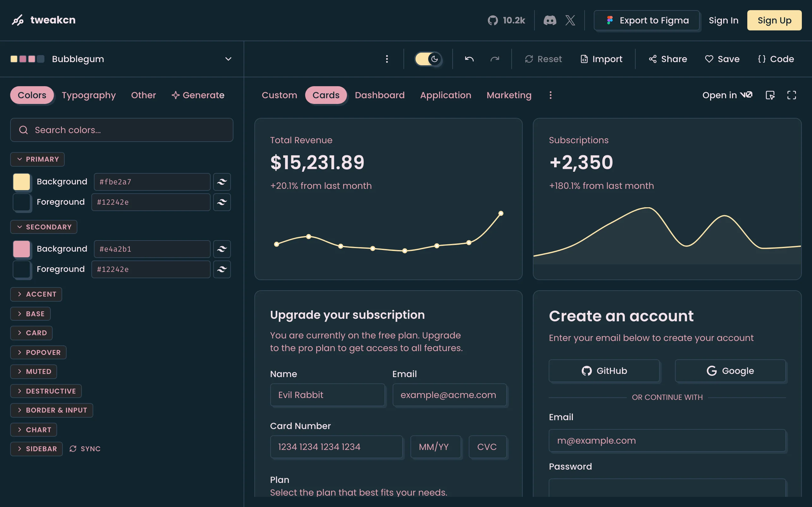Click the Secondary Background pink swatch
Image resolution: width=812 pixels, height=507 pixels.
[22, 249]
